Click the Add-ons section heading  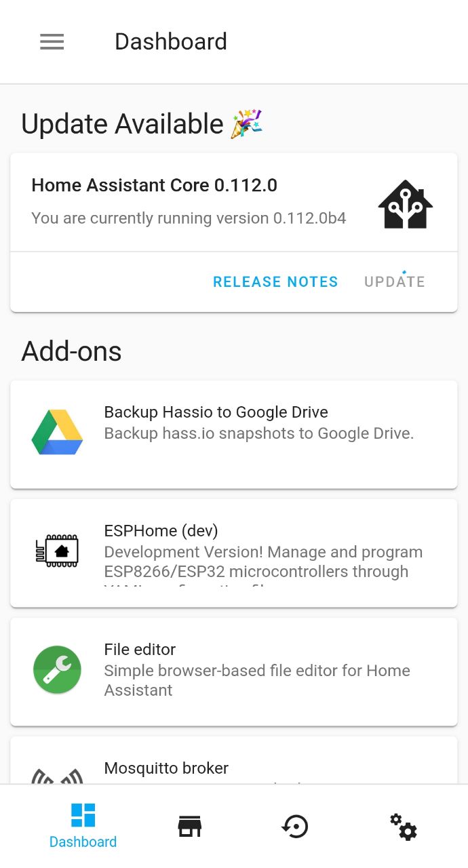(x=71, y=351)
